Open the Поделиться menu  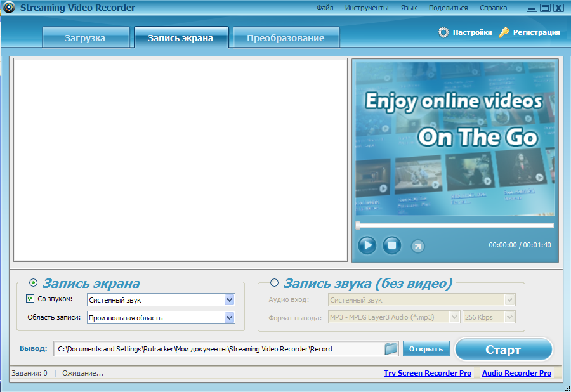449,8
